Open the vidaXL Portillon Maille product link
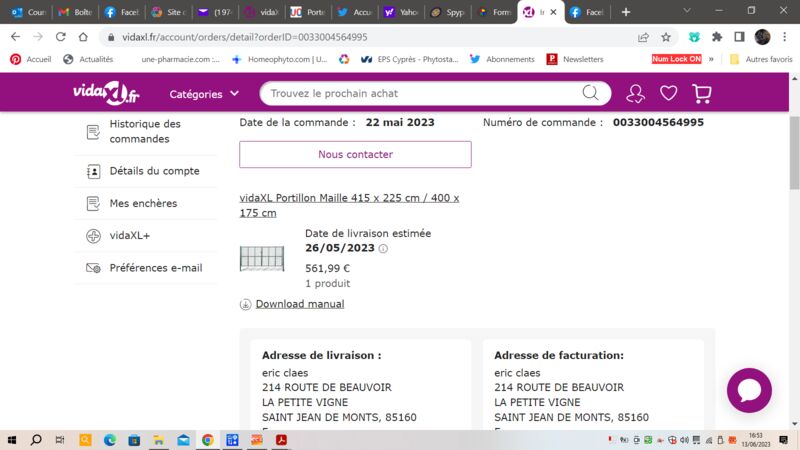 tap(349, 206)
